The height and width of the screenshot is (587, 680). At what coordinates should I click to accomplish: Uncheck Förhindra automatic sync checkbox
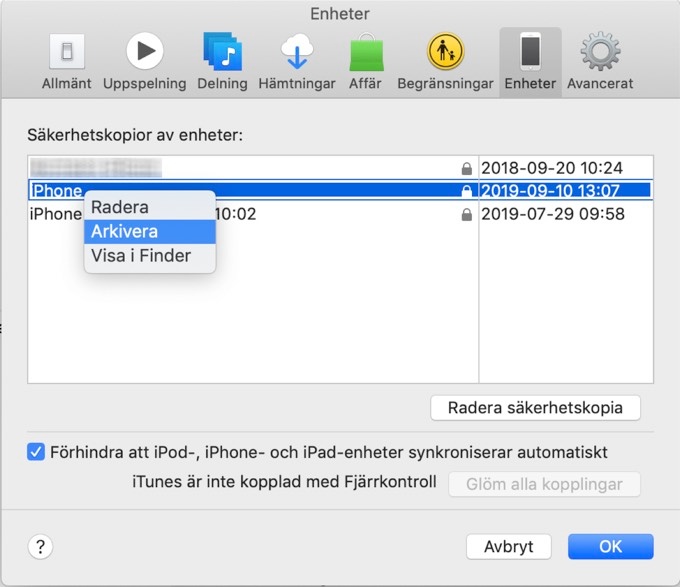click(x=36, y=452)
